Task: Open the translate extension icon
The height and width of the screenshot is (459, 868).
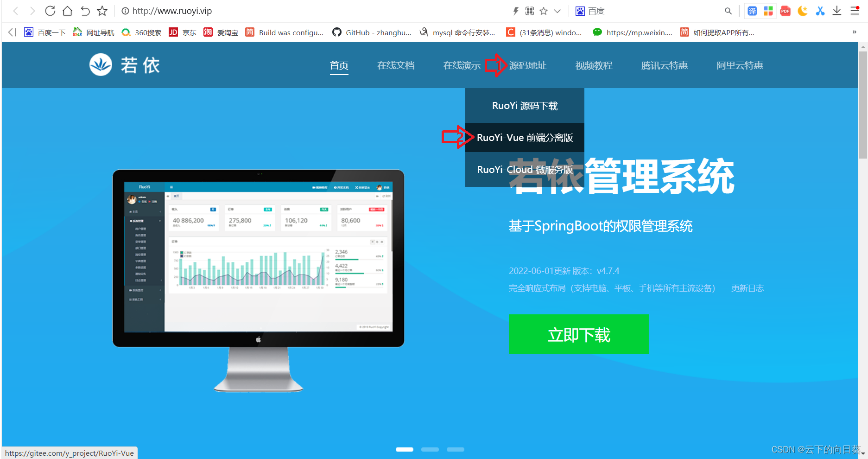Action: click(x=753, y=11)
